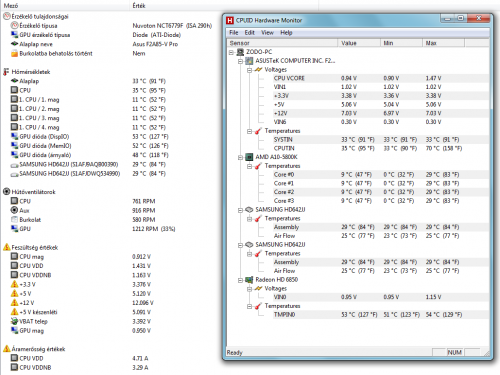Select the VIN0 row under Radeon

click(x=381, y=297)
